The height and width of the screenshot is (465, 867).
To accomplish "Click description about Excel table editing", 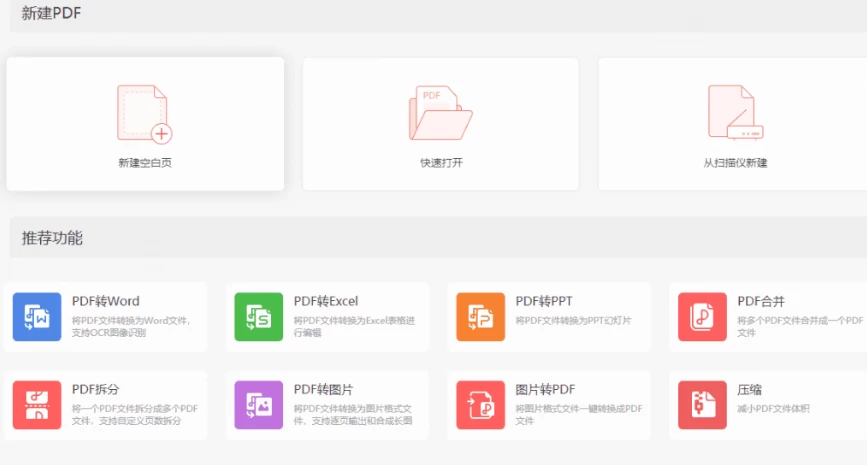I will click(354, 326).
